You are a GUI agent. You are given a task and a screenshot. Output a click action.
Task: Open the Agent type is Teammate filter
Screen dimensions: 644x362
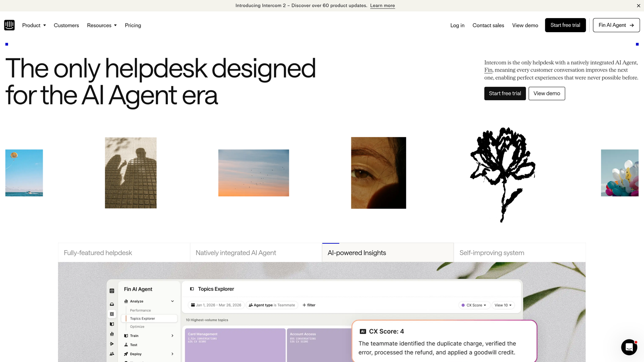(x=272, y=305)
